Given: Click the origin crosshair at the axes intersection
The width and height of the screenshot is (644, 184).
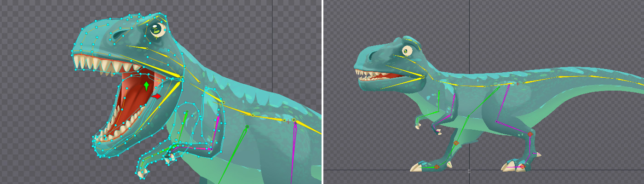Looking at the screenshot, I should [x=469, y=171].
